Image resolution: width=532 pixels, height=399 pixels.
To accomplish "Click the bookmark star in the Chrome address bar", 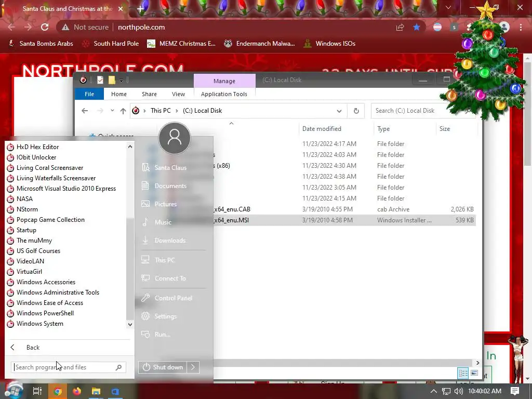I will click(x=417, y=27).
